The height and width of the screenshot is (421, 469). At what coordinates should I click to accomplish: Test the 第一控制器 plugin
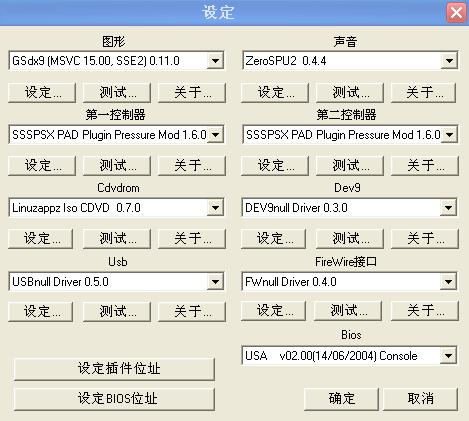tap(117, 165)
